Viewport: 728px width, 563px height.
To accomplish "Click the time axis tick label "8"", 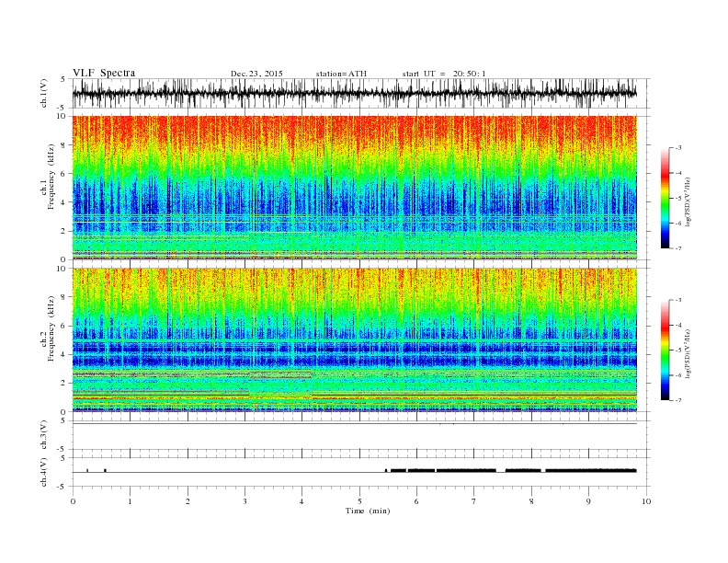I will point(531,501).
